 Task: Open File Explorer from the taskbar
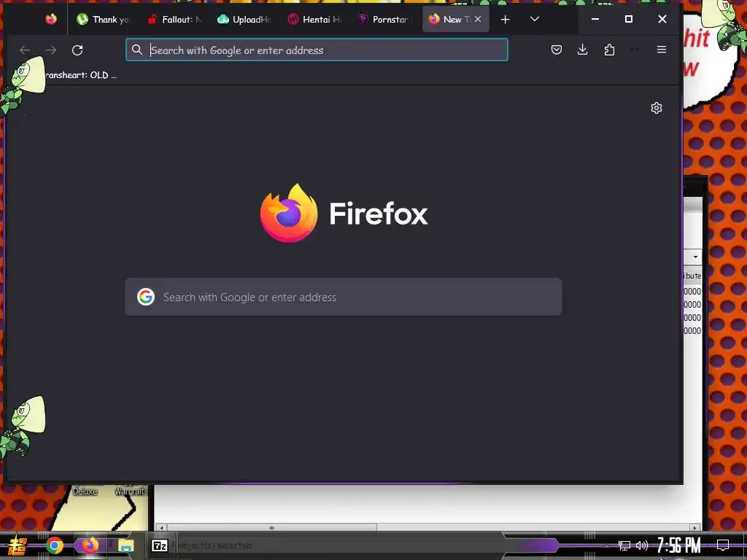(125, 545)
